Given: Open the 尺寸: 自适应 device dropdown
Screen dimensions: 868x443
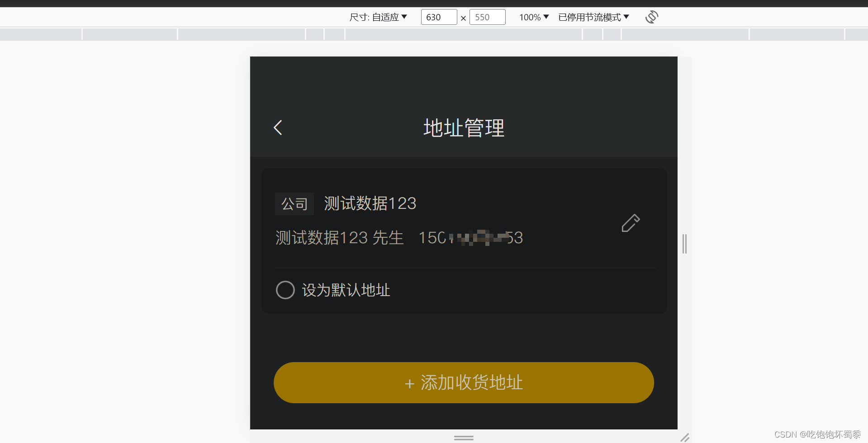Looking at the screenshot, I should 378,17.
